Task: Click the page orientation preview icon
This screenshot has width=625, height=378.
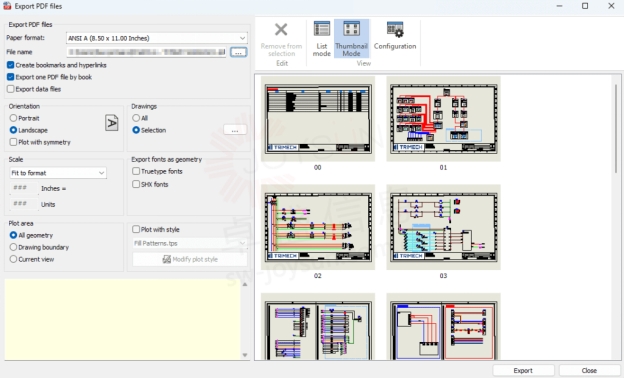Action: point(112,123)
